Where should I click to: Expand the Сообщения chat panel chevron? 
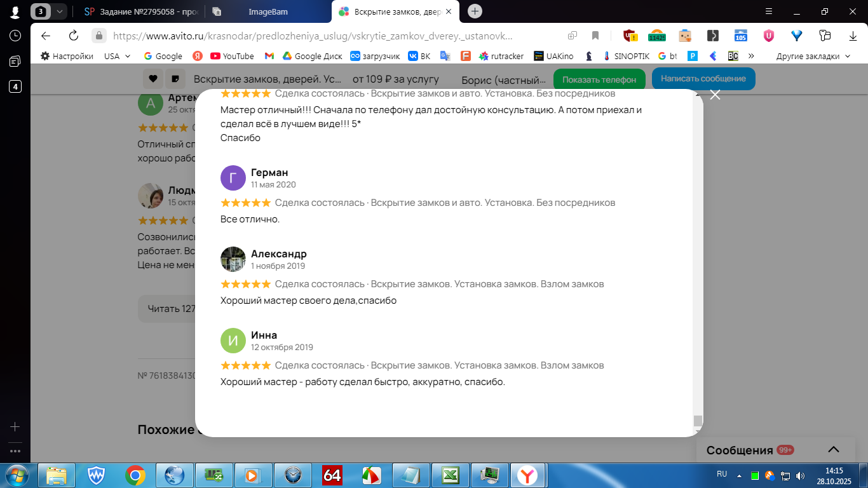tap(834, 449)
